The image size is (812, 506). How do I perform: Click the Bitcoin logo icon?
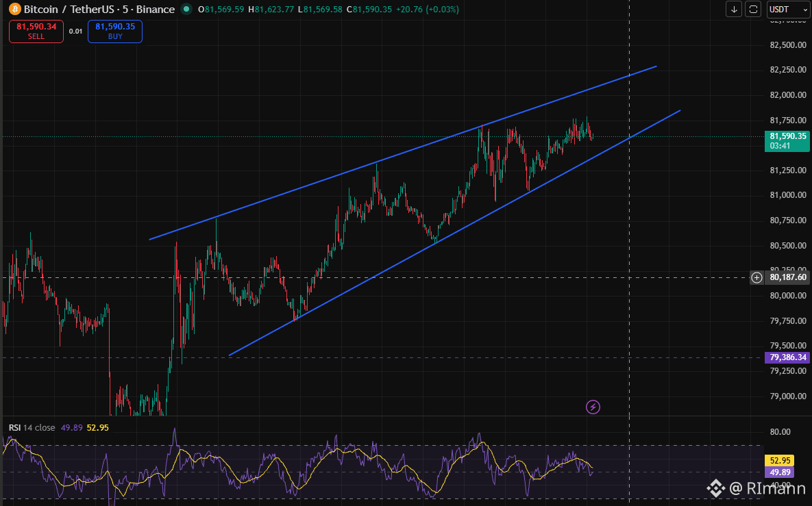pos(15,10)
